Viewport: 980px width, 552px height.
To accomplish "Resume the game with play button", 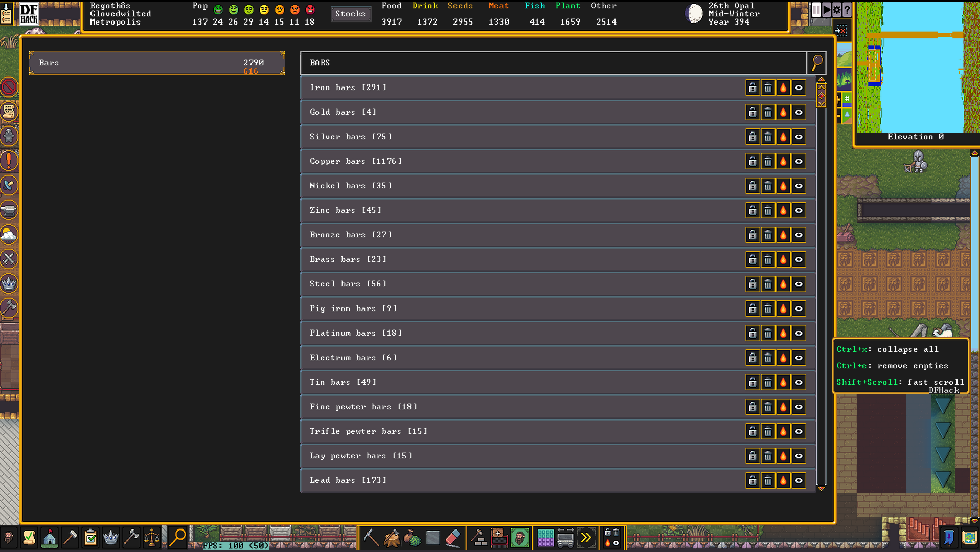I will click(x=827, y=9).
